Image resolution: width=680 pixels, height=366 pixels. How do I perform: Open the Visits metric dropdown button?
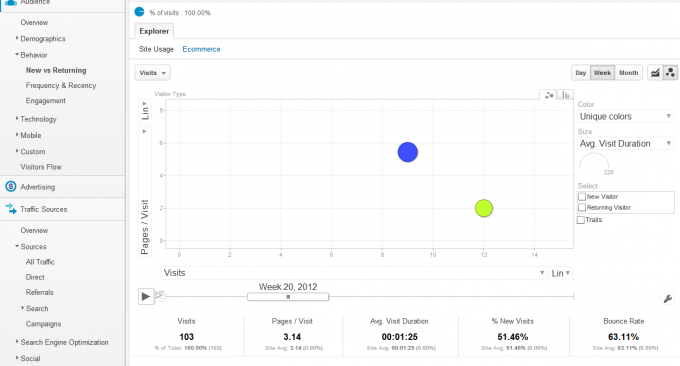coord(152,73)
